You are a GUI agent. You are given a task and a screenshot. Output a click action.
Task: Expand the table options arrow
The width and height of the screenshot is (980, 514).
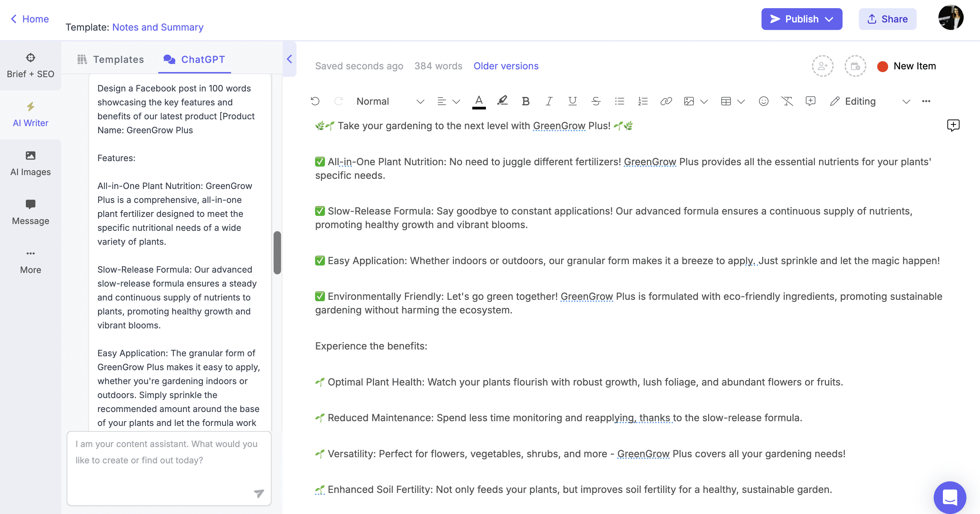pos(741,102)
